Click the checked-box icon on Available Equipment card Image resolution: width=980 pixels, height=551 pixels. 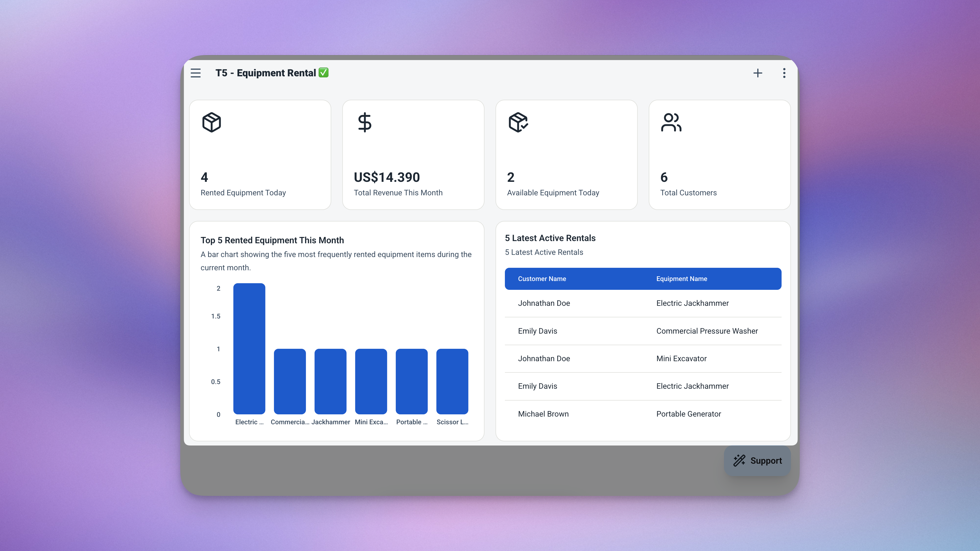[518, 122]
